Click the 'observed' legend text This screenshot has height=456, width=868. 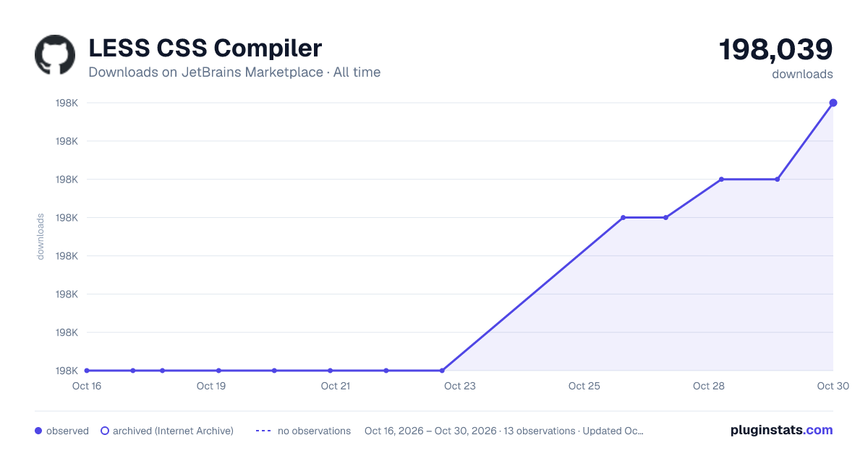(67, 431)
